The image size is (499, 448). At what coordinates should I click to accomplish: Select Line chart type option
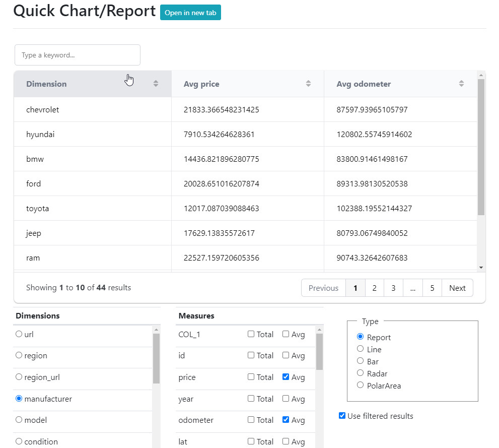coord(360,349)
